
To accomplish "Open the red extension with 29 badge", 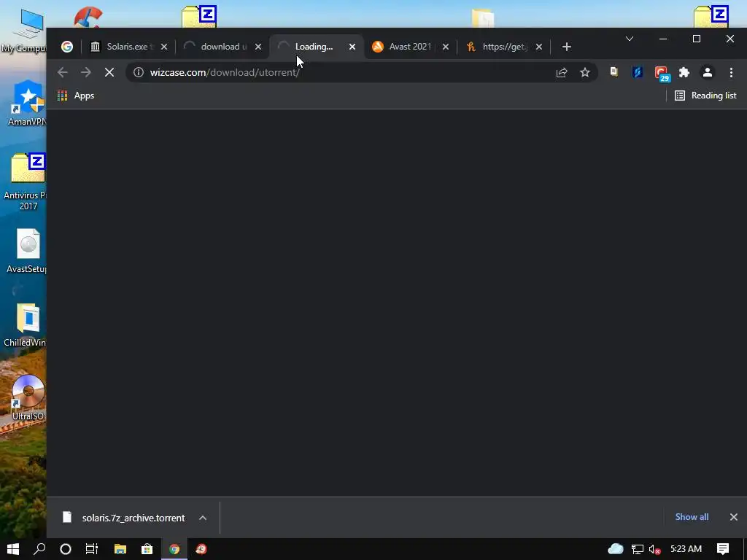I will [x=662, y=74].
